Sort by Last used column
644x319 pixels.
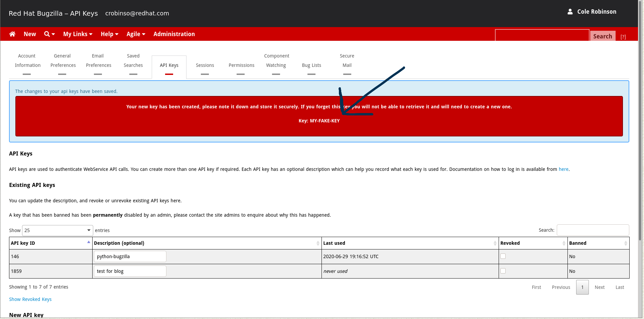(x=410, y=243)
